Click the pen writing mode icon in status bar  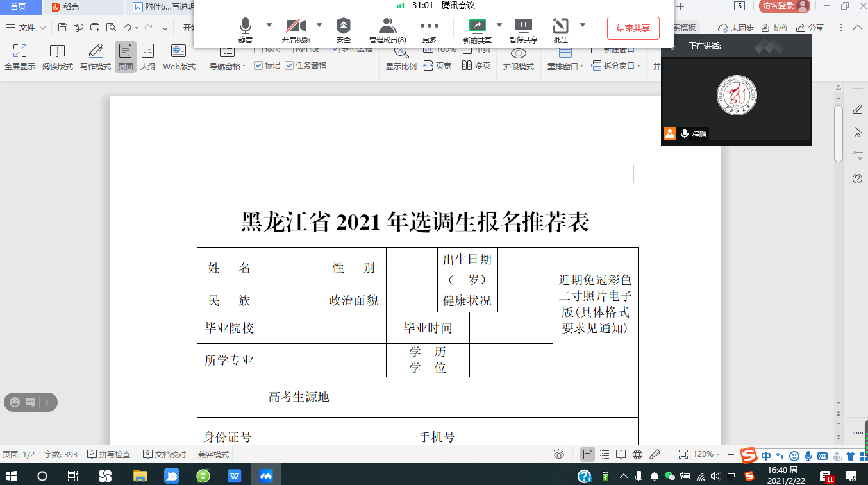point(655,454)
